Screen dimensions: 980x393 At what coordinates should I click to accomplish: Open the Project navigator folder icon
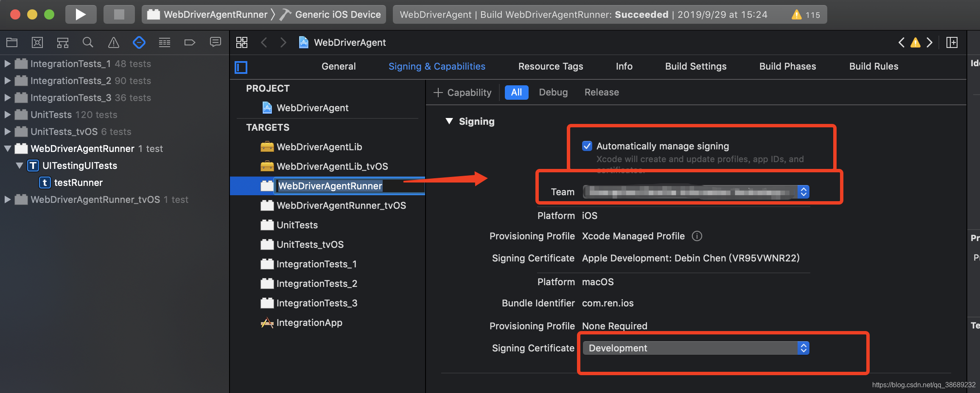12,42
